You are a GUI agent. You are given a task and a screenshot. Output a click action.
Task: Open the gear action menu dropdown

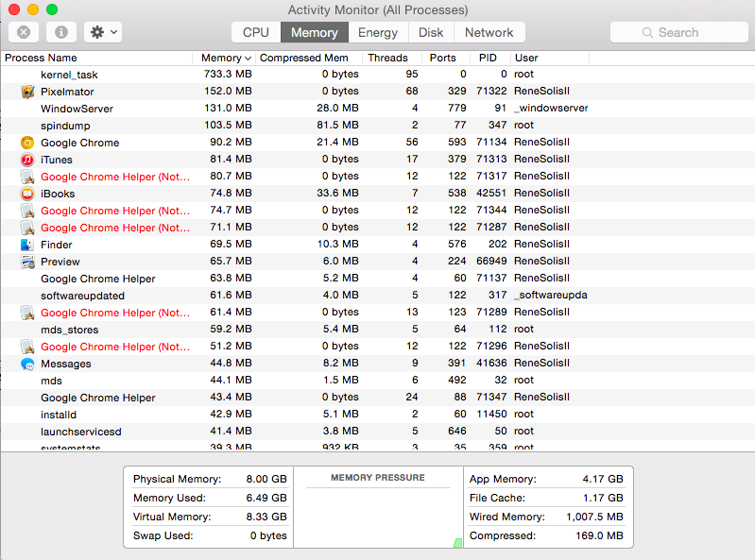tap(103, 32)
